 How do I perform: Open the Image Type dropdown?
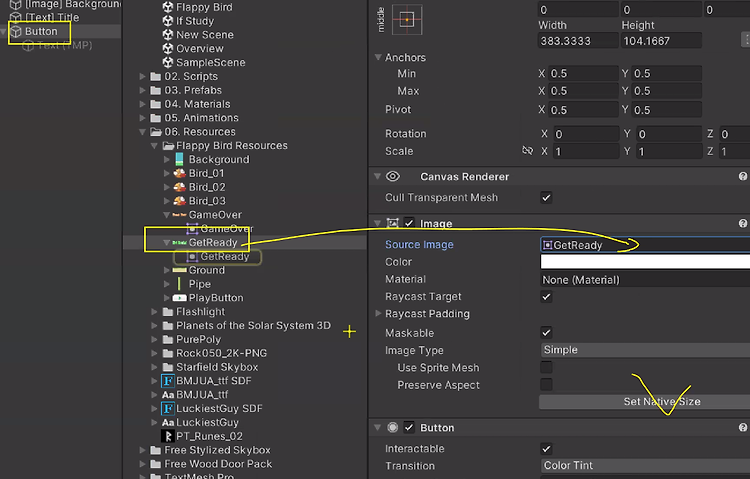645,350
